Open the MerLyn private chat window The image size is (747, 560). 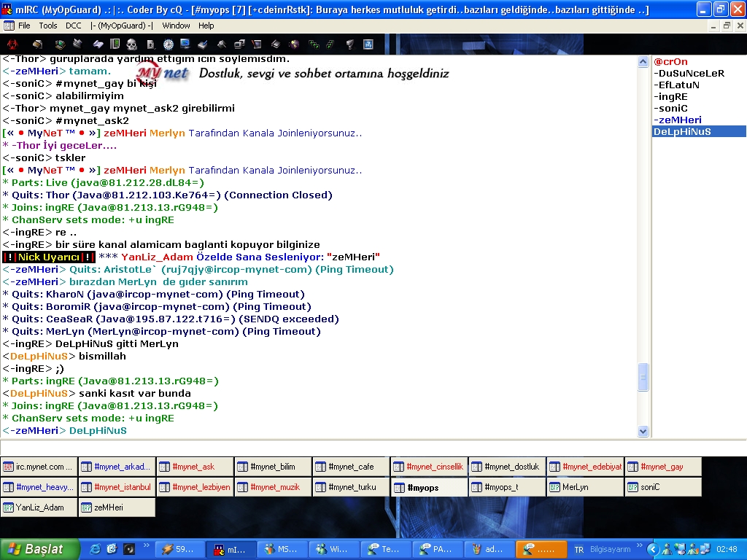[586, 487]
